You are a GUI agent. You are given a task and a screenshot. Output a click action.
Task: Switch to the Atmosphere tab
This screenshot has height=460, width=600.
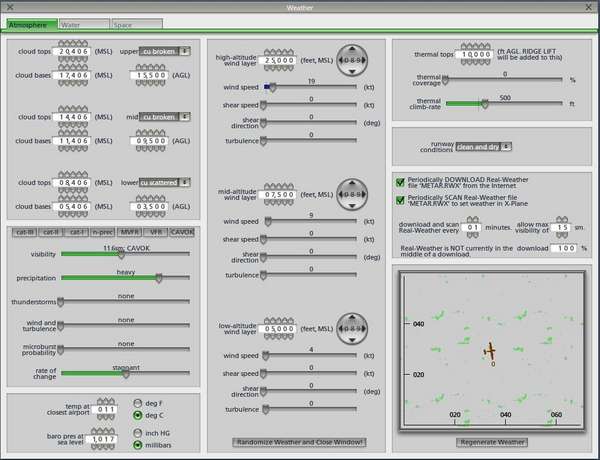[x=32, y=25]
